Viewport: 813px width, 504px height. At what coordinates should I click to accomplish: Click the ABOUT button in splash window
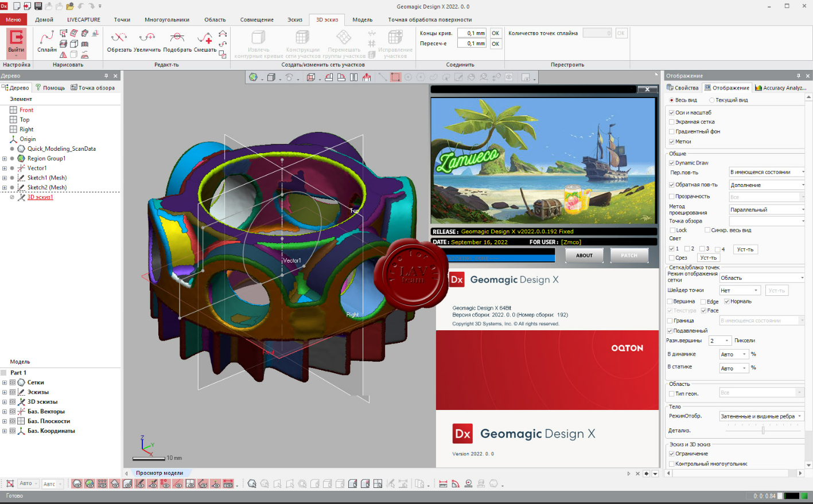(x=584, y=256)
